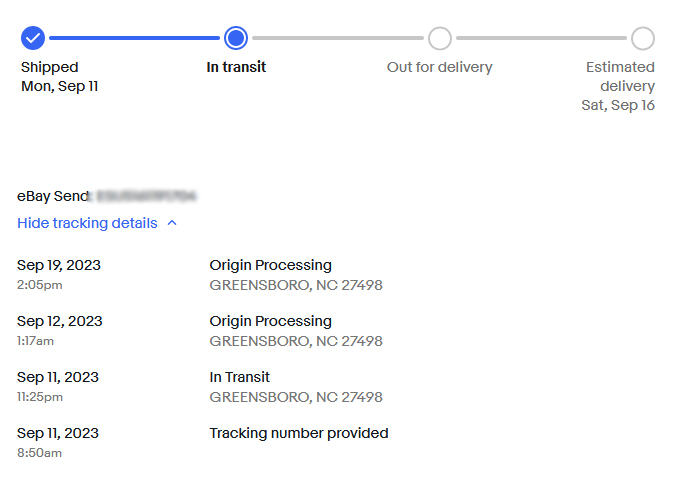The width and height of the screenshot is (676, 478).
Task: Click the Out for delivery label
Action: [x=439, y=67]
